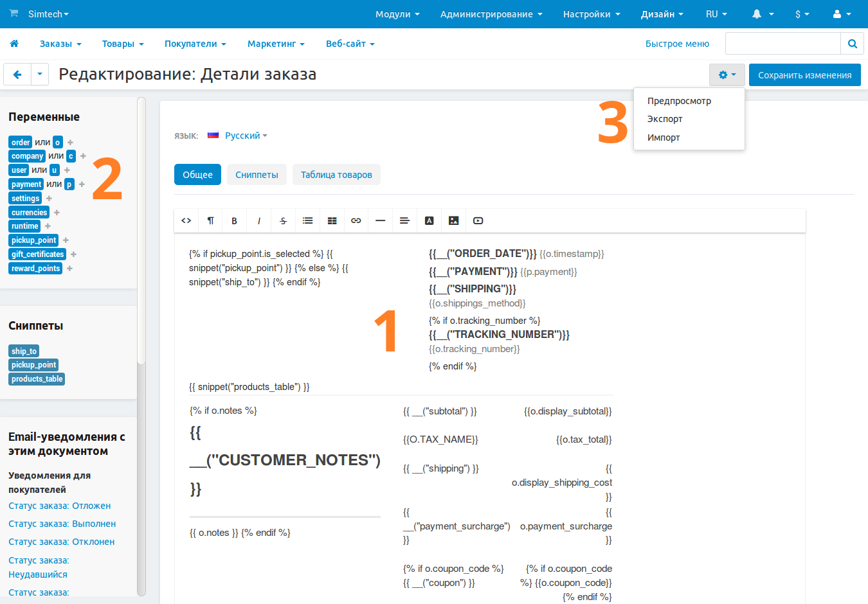868x604 pixels.
Task: Switch to the Таблица товаров tab
Action: 336,175
